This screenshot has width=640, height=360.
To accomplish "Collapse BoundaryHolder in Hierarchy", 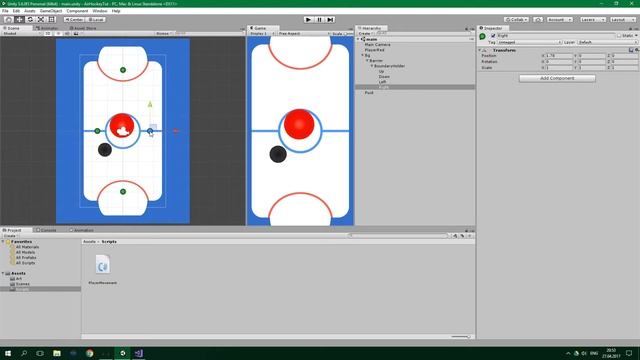I will pos(372,66).
